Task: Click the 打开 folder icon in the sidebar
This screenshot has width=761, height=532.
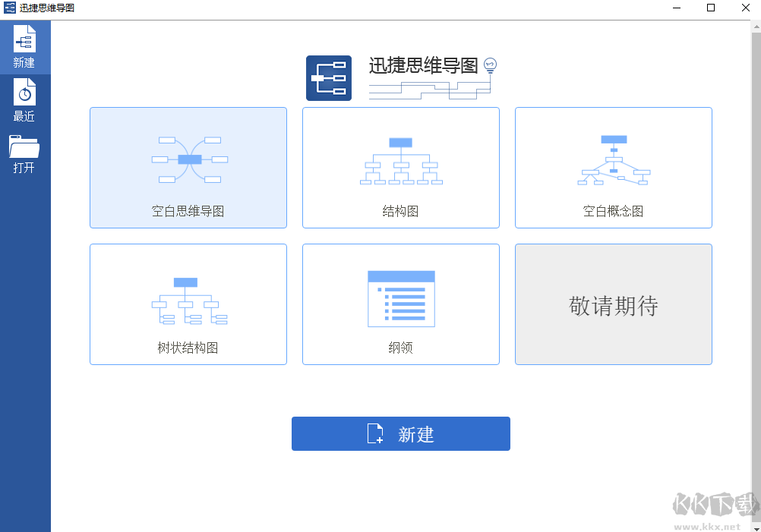Action: (25, 146)
